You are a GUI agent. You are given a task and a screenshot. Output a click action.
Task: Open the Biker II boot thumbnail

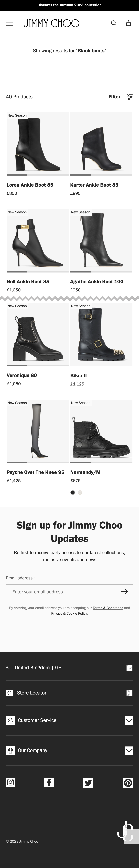tap(101, 334)
